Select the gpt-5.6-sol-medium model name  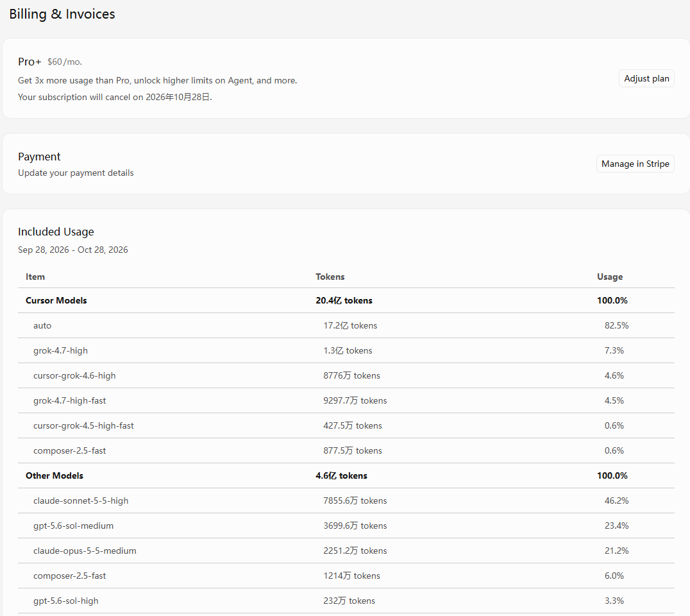(74, 526)
